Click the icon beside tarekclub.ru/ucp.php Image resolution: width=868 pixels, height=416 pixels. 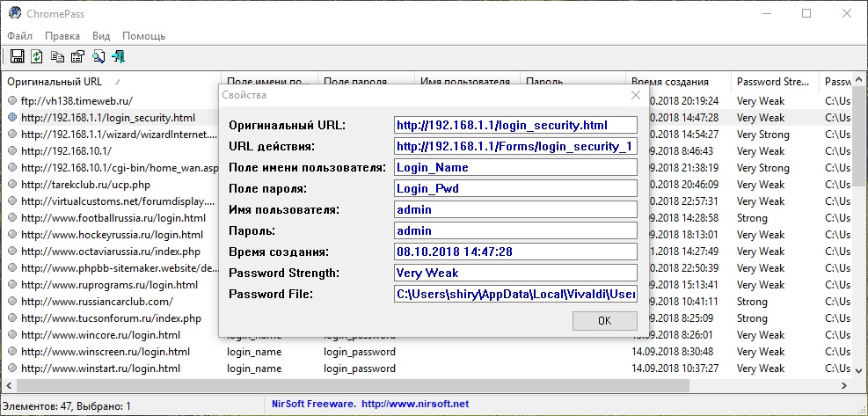13,185
